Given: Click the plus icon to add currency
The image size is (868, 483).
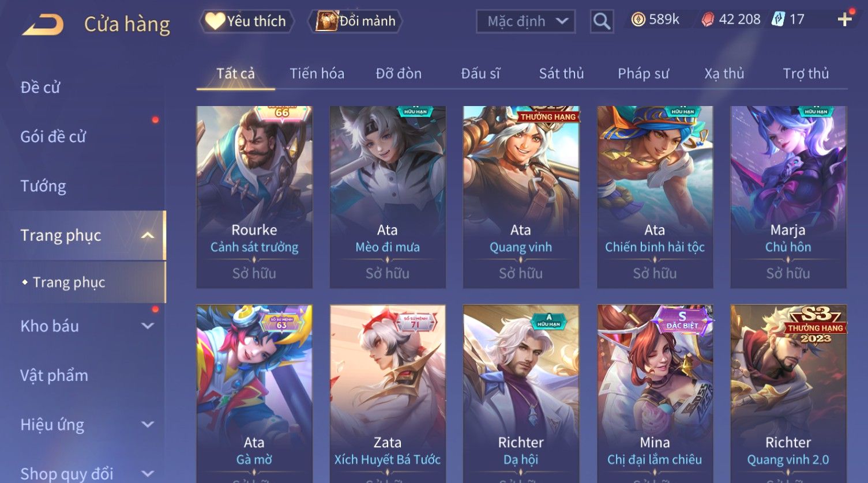Looking at the screenshot, I should point(844,20).
